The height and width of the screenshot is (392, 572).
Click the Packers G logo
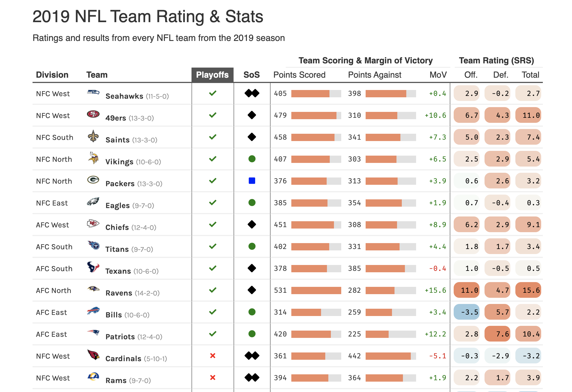click(93, 180)
